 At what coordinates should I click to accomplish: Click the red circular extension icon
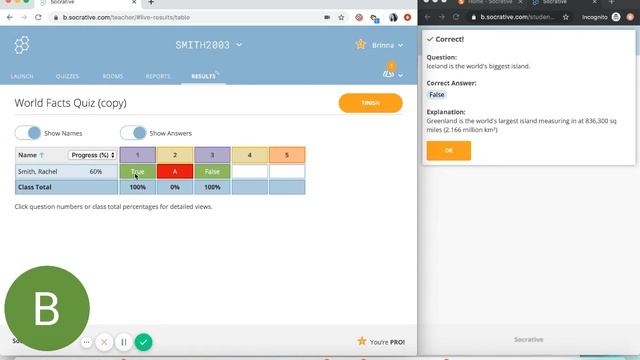[407, 18]
